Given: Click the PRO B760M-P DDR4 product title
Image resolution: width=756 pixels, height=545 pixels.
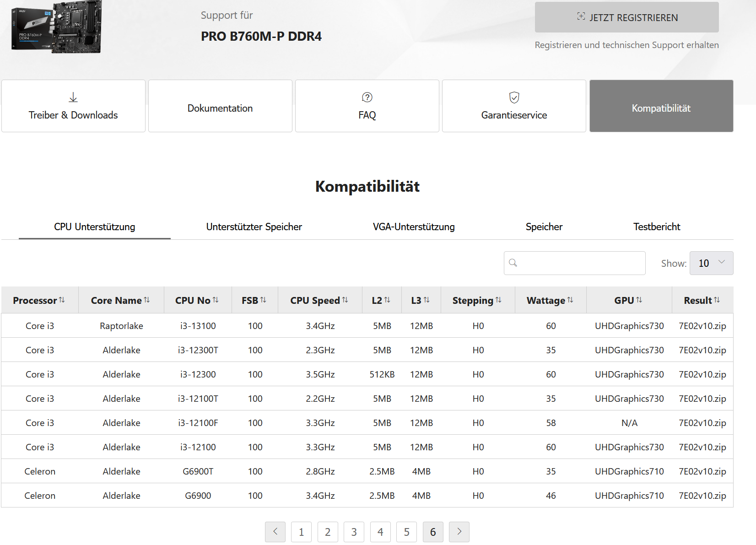Looking at the screenshot, I should tap(261, 36).
